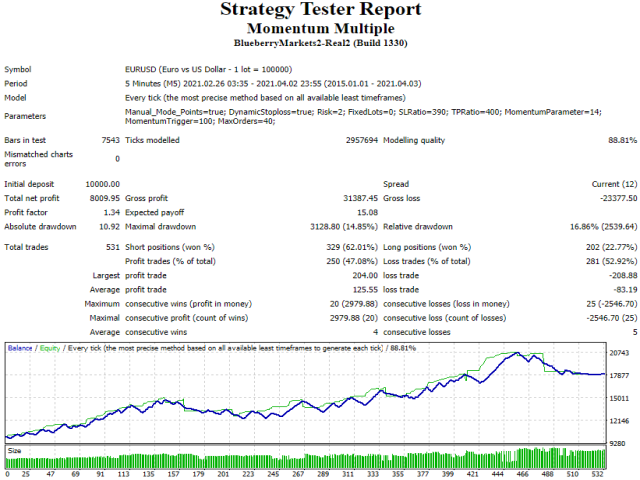Click Total net profit value 8009.95
640x480 pixels.
104,199
